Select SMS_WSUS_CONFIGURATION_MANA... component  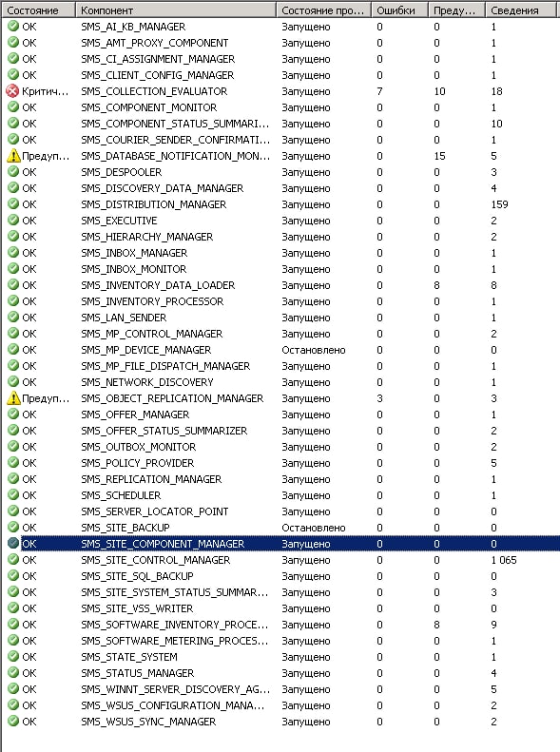[x=173, y=705]
